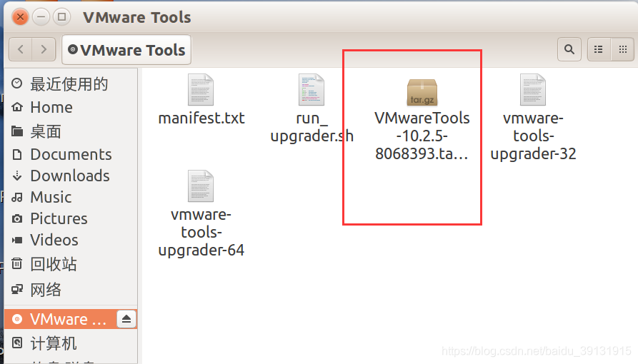Open Videos in sidebar

(x=71, y=240)
